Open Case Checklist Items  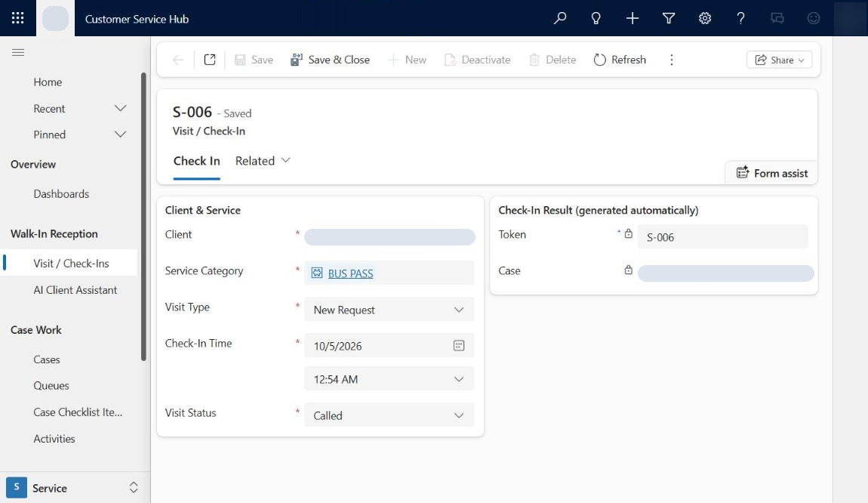[x=78, y=412]
